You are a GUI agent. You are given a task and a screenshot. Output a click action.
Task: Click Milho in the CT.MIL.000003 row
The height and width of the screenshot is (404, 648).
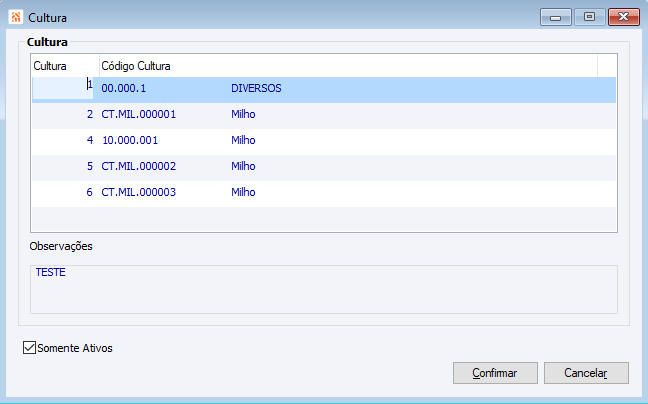click(x=243, y=192)
